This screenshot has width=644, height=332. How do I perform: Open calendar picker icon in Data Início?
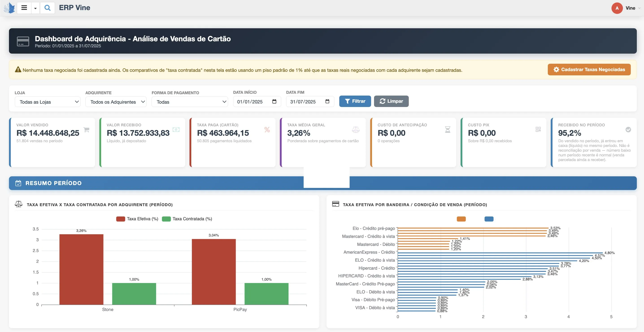pyautogui.click(x=274, y=101)
